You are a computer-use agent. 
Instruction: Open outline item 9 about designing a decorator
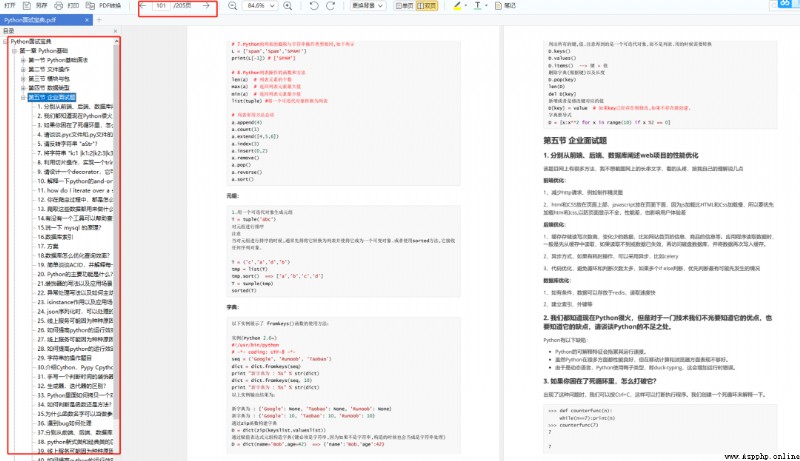click(75, 172)
